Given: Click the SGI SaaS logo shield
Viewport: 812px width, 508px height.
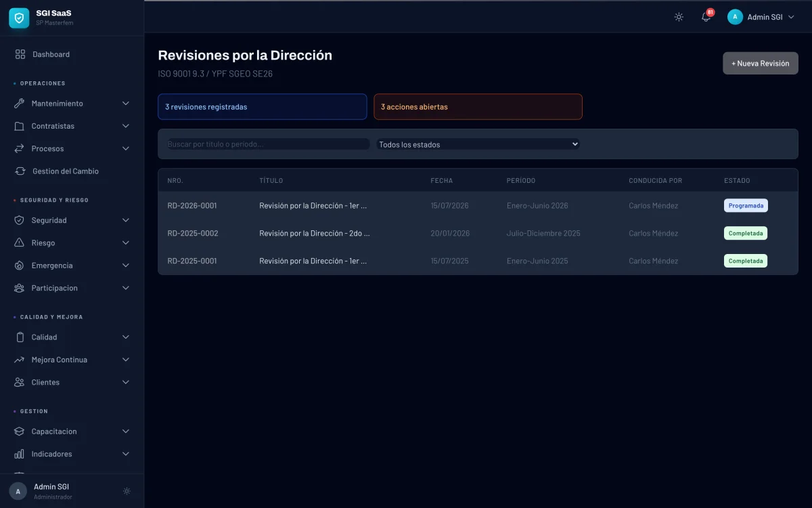Looking at the screenshot, I should click(18, 18).
